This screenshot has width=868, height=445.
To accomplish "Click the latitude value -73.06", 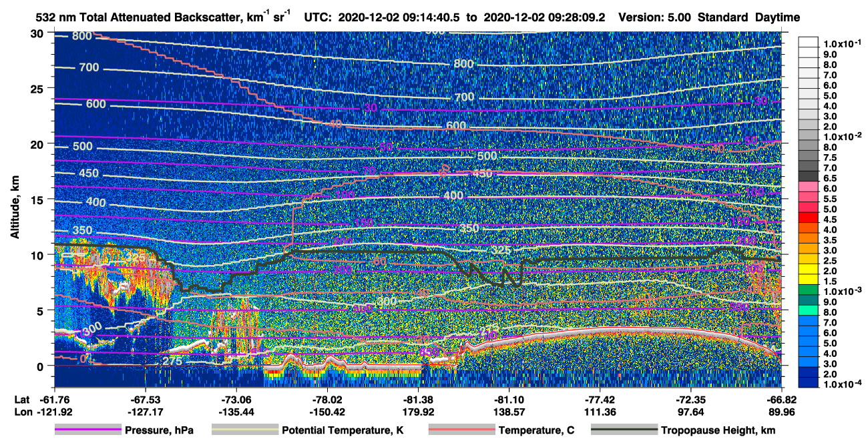I will [236, 399].
